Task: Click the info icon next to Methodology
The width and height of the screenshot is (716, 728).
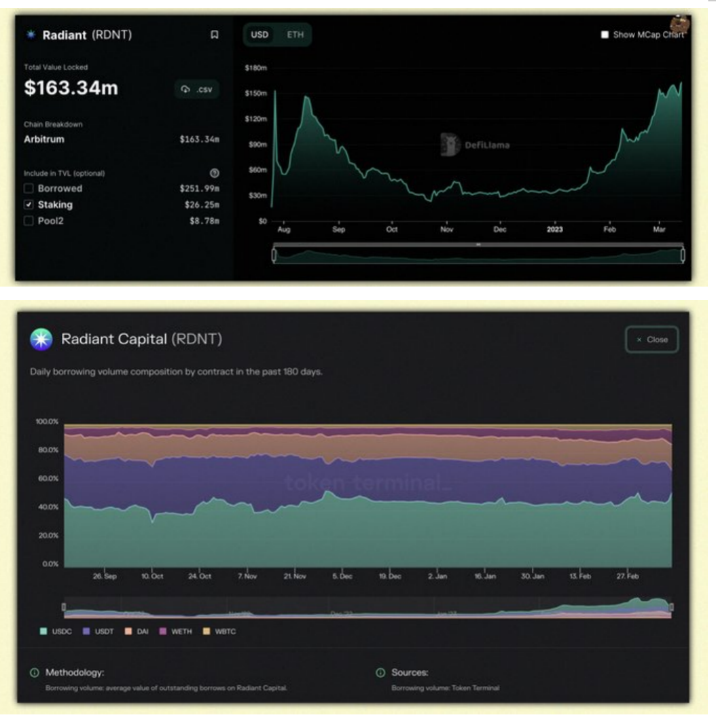Action: pyautogui.click(x=35, y=672)
